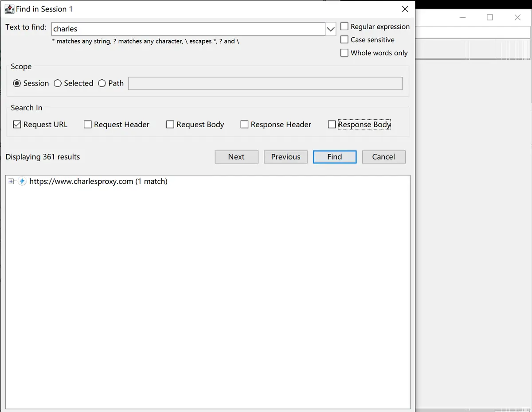This screenshot has width=532, height=412.
Task: Click into the Text to find field
Action: click(x=188, y=29)
